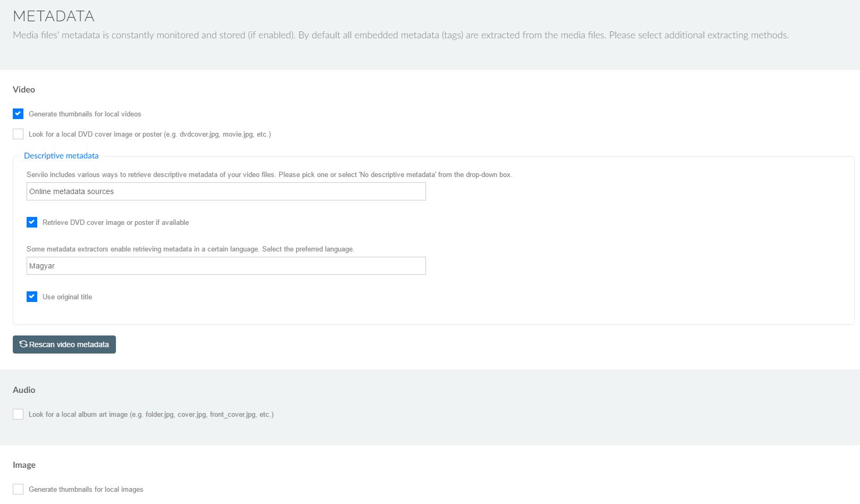The image size is (860, 504).
Task: Open the Magyar preferred language dropdown
Action: pyautogui.click(x=226, y=266)
